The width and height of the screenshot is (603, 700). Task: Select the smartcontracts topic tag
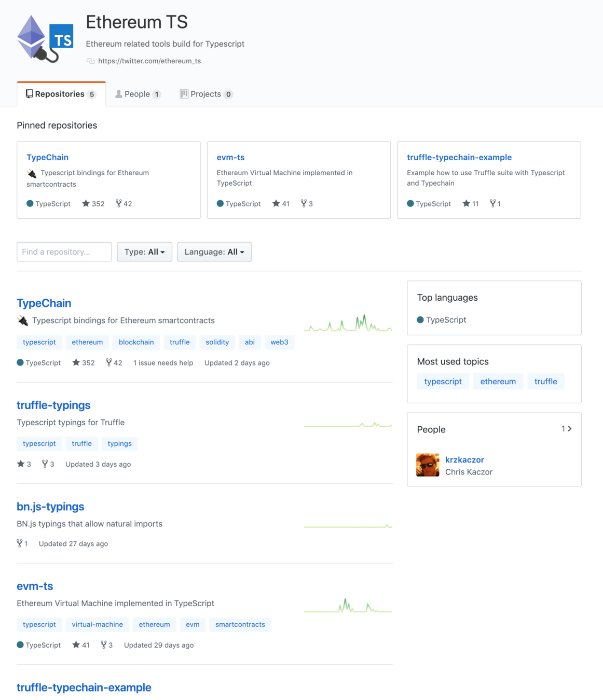(x=240, y=624)
